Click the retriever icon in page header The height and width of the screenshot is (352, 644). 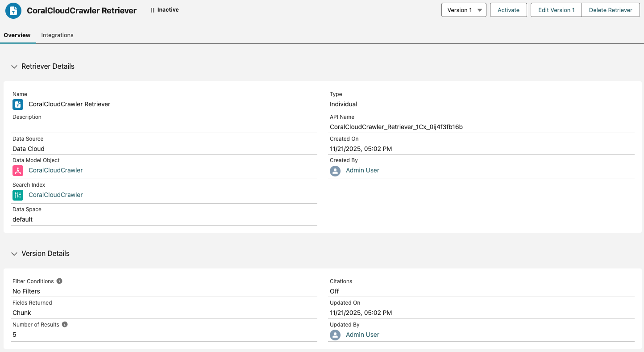13,11
